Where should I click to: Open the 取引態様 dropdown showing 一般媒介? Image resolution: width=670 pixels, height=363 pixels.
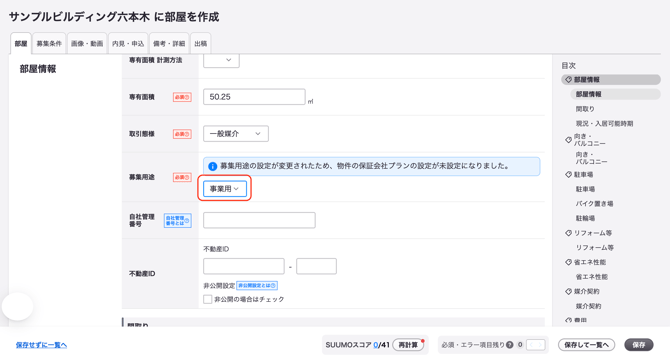click(236, 134)
